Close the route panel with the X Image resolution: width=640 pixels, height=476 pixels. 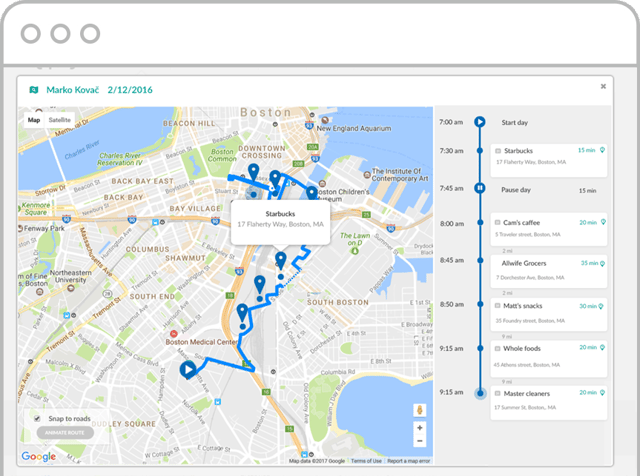pos(603,86)
